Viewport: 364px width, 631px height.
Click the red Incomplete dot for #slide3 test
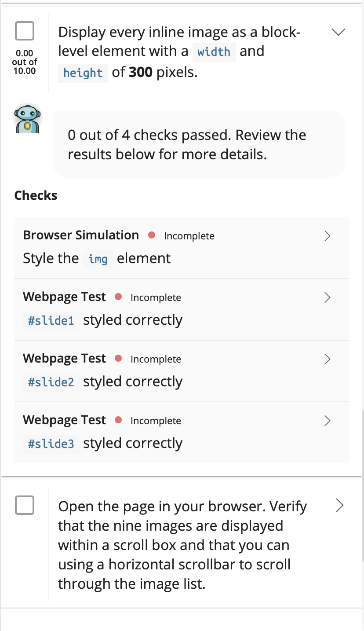118,420
